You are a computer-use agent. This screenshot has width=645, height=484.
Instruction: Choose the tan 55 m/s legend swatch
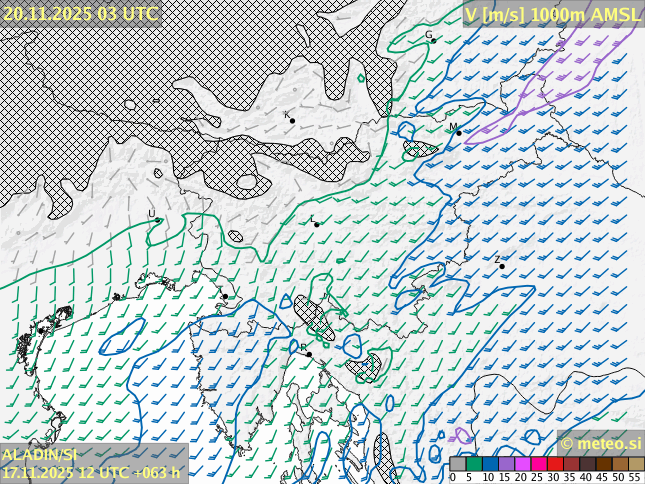(x=635, y=464)
